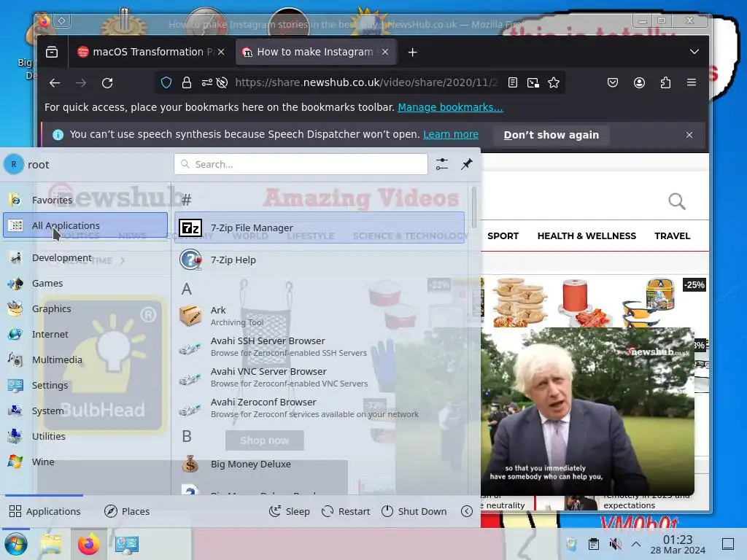Open Save to Pocket button
The image size is (747, 560).
pyautogui.click(x=613, y=83)
